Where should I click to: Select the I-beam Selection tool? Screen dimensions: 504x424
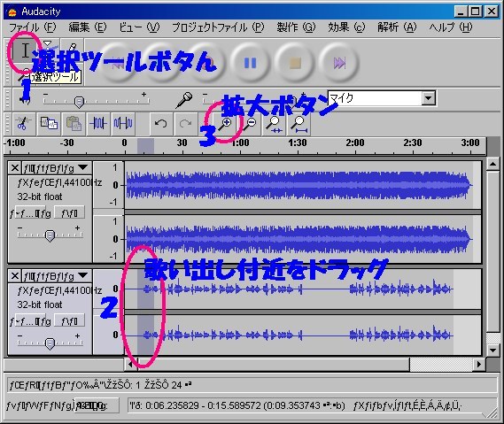coord(24,50)
